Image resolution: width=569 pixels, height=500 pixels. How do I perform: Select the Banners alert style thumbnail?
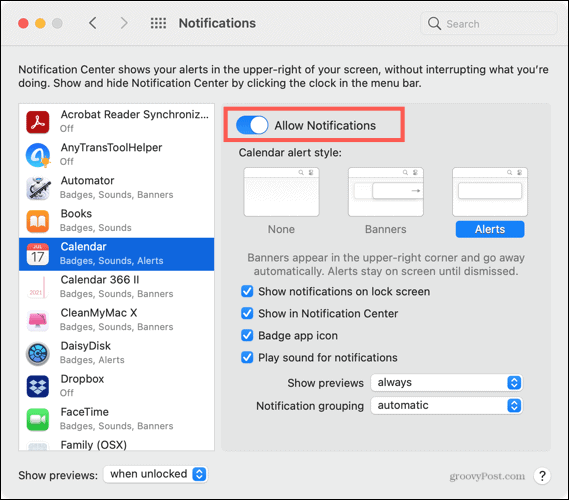tap(386, 192)
